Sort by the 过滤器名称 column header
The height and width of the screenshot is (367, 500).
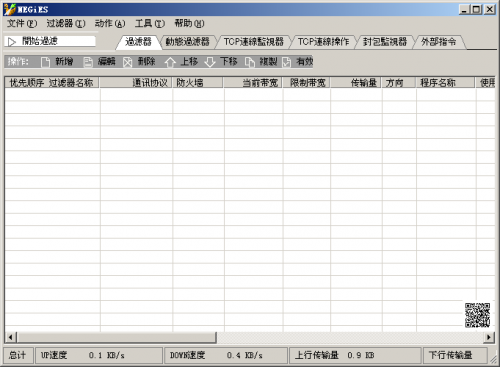(x=71, y=83)
